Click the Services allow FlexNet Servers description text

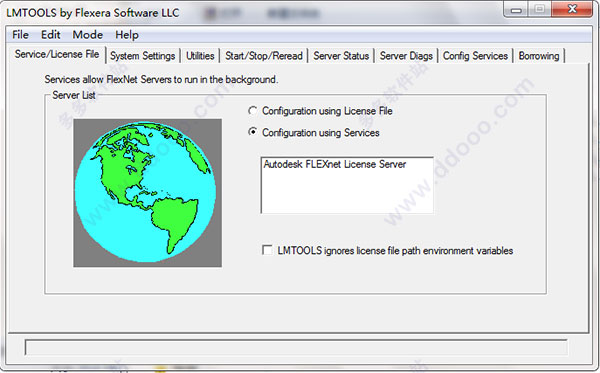coord(161,80)
